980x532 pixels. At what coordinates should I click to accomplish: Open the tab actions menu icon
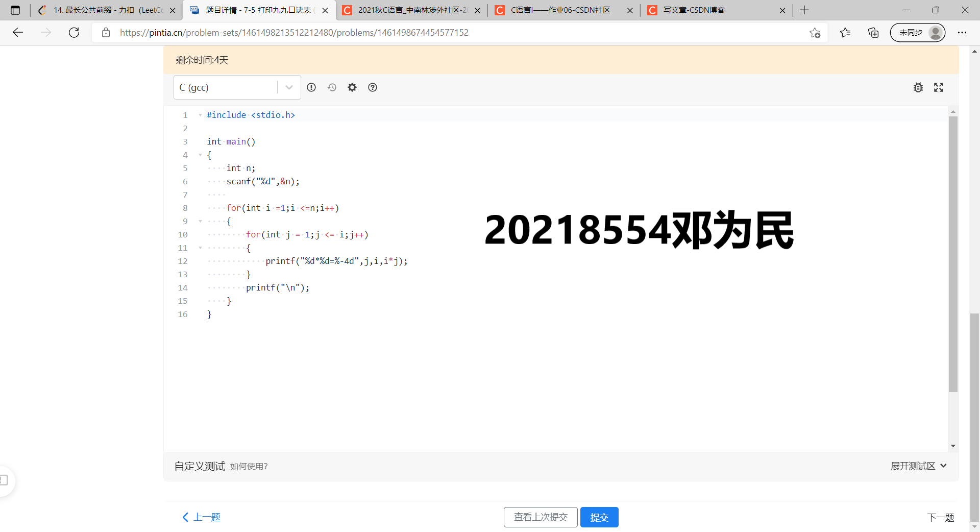pos(15,10)
